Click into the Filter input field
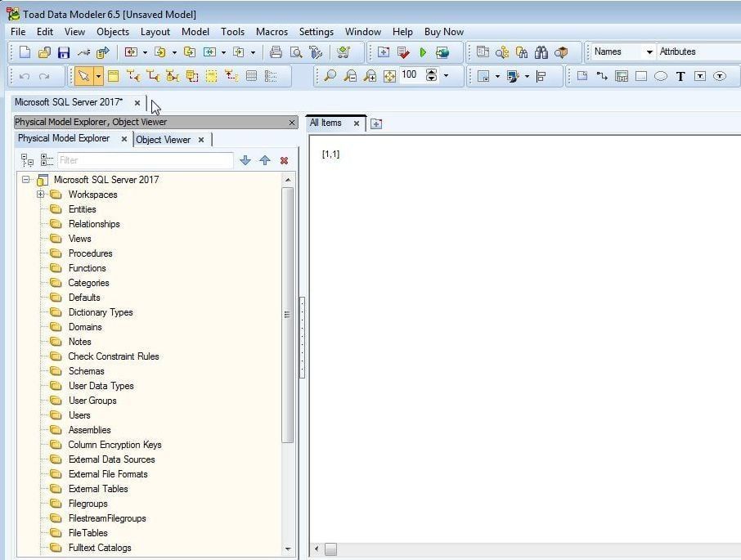Image resolution: width=741 pixels, height=560 pixels. coord(145,160)
